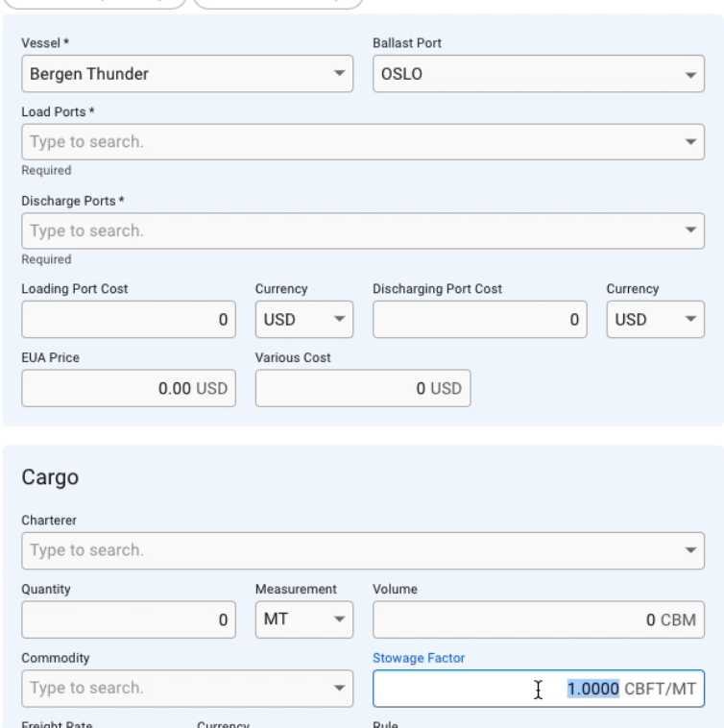Click the EUA Price input field
Image resolution: width=724 pixels, height=728 pixels.
(x=129, y=387)
